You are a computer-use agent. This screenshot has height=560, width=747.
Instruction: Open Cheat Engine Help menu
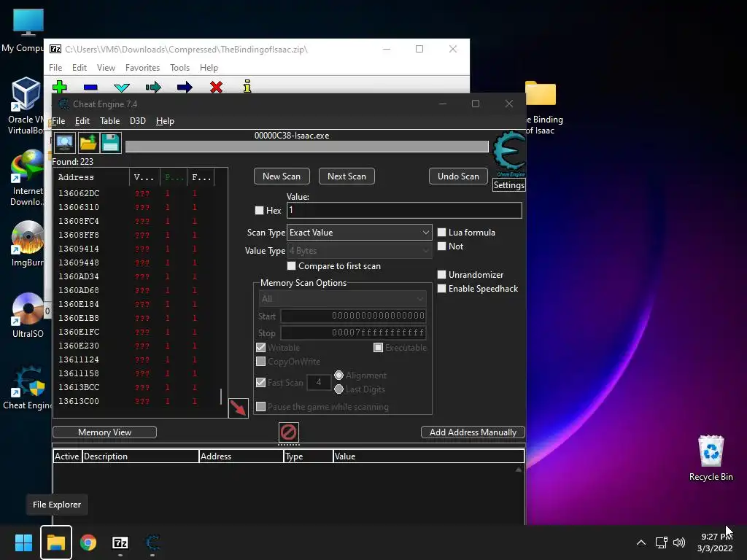click(165, 121)
